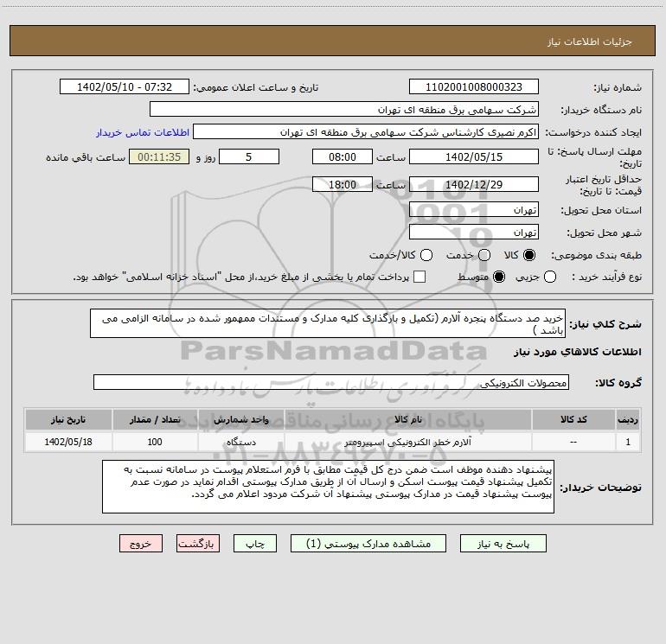Click the quantity cell 100
The height and width of the screenshot is (644, 666).
[155, 442]
